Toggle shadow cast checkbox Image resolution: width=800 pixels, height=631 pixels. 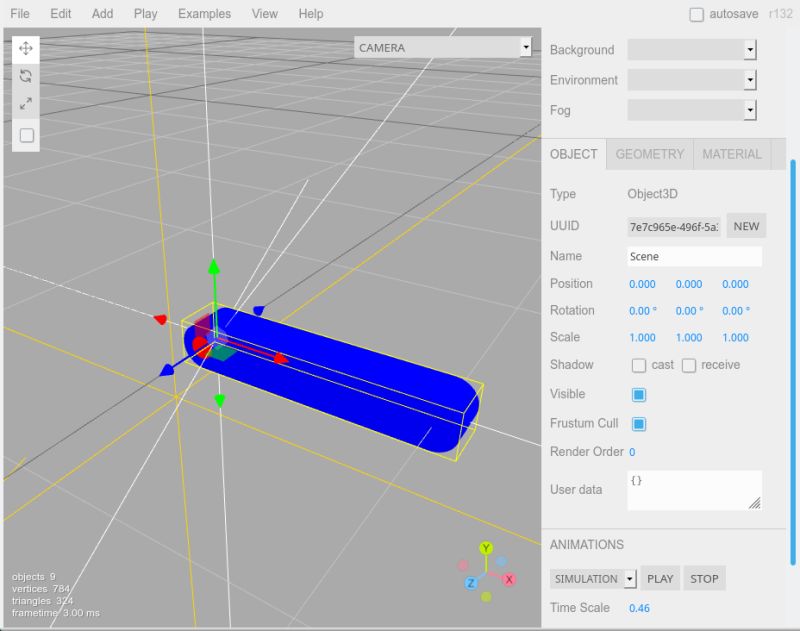(x=639, y=365)
